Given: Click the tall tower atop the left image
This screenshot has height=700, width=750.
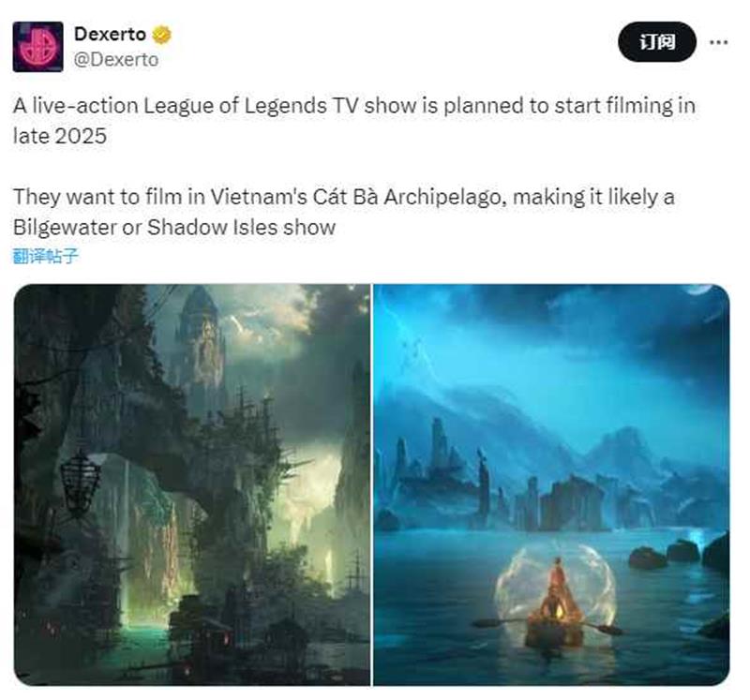Looking at the screenshot, I should (201, 335).
